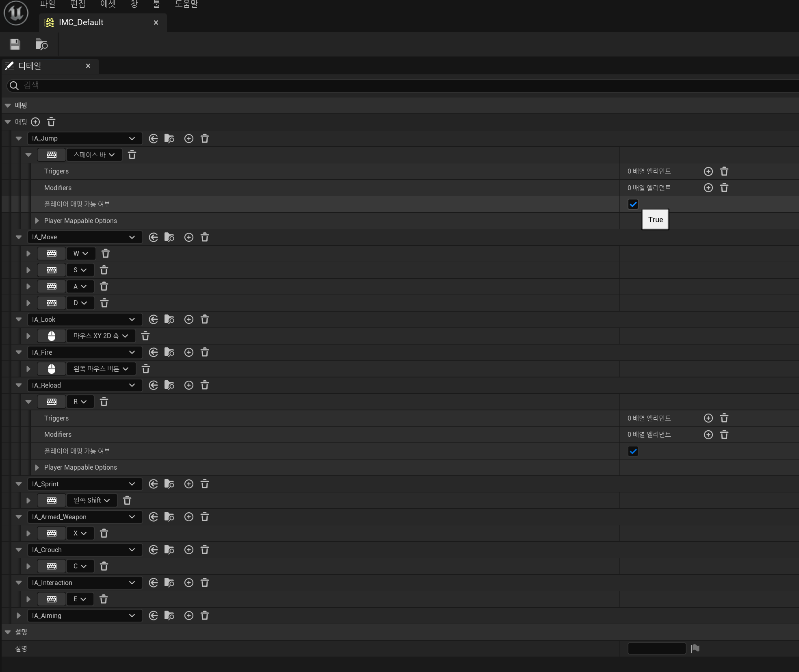799x672 pixels.
Task: Expand the IA_Aiming mapping row
Action: tap(19, 616)
